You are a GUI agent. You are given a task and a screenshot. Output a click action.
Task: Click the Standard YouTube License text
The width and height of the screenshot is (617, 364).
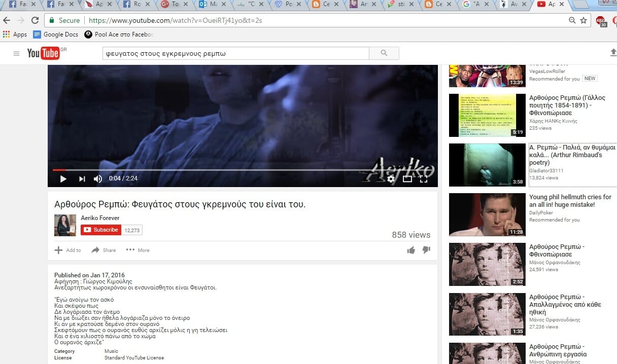pyautogui.click(x=134, y=358)
